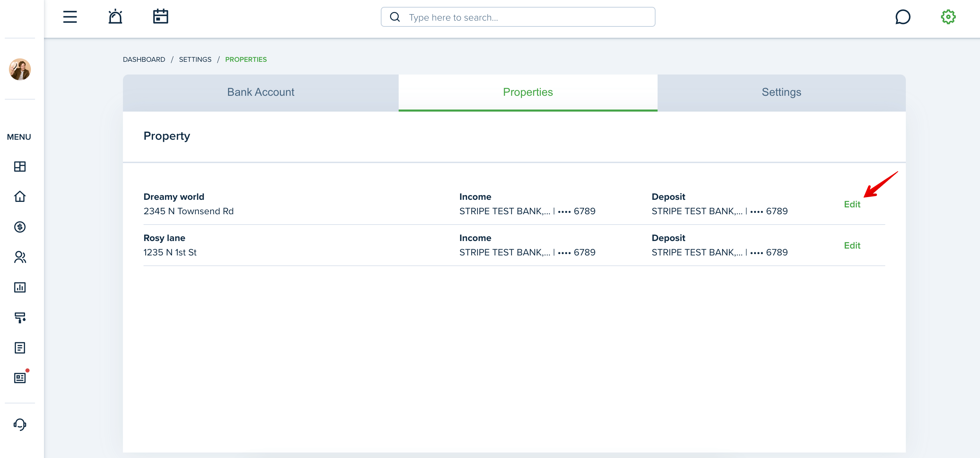Open the hamburger menu

(x=70, y=17)
